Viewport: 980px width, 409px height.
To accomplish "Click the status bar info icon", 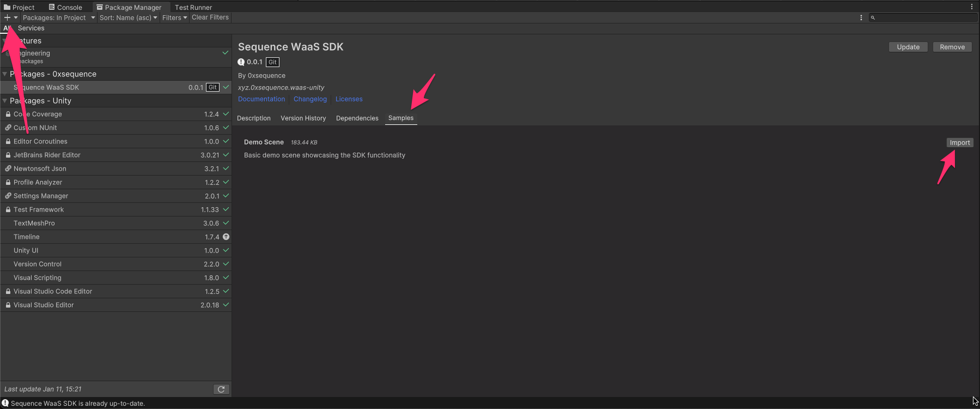I will 5,403.
